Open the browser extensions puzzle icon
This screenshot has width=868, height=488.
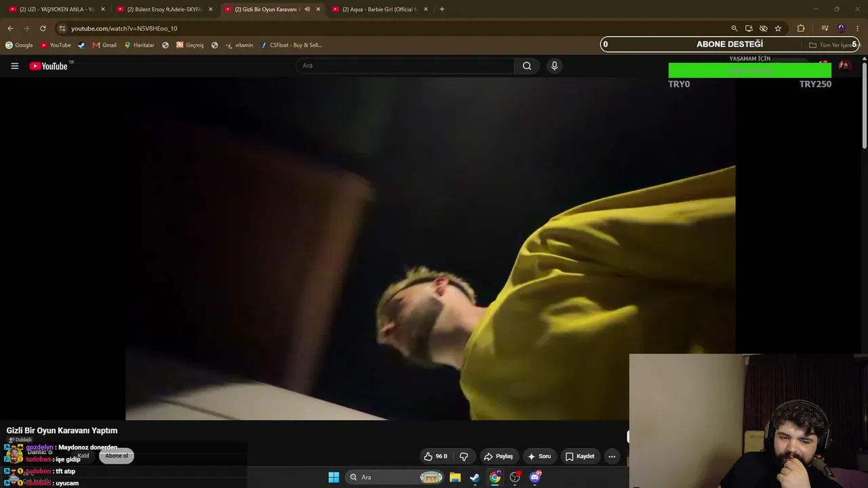click(801, 28)
